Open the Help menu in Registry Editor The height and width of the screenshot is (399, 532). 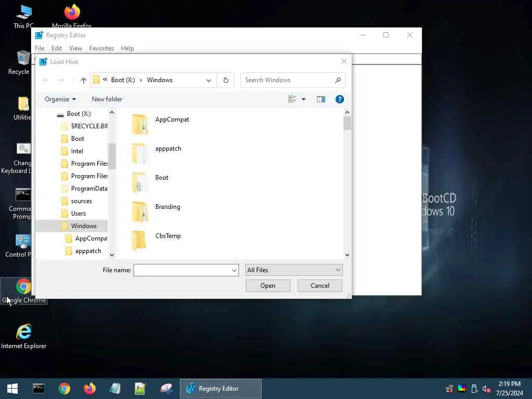(127, 48)
